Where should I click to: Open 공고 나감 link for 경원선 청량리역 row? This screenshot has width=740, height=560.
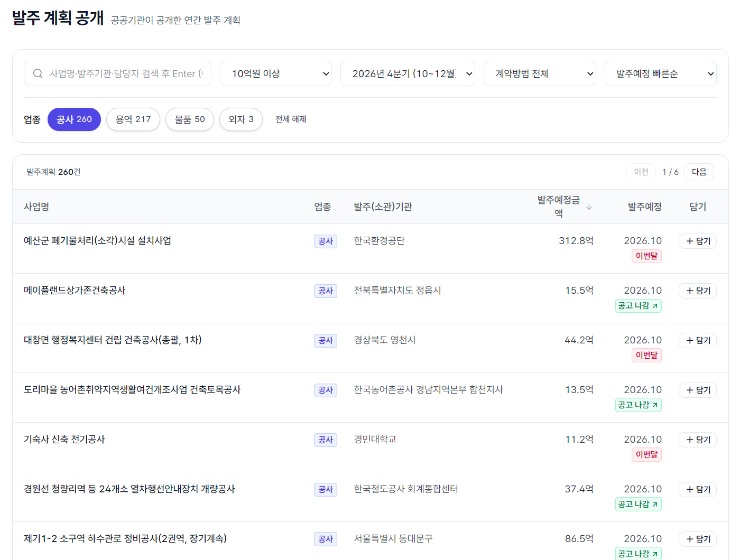pyautogui.click(x=639, y=505)
